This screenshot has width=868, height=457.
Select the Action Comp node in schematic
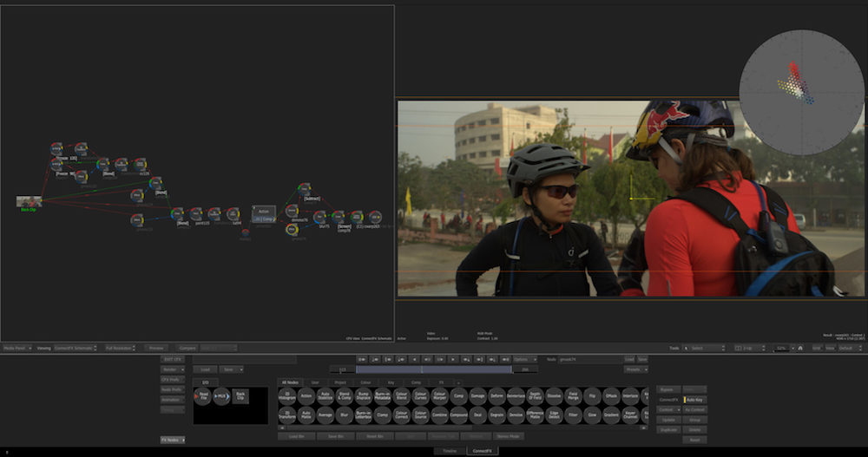click(x=264, y=215)
